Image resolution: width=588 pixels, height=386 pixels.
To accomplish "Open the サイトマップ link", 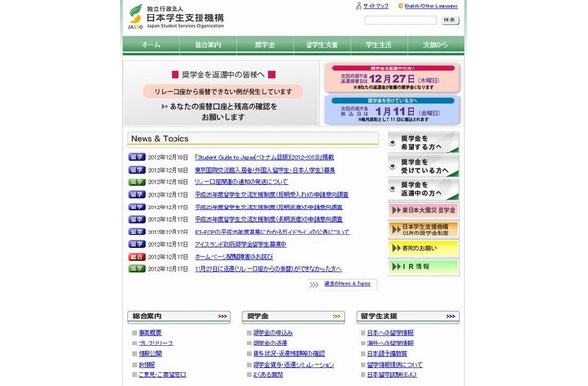I will 376,6.
